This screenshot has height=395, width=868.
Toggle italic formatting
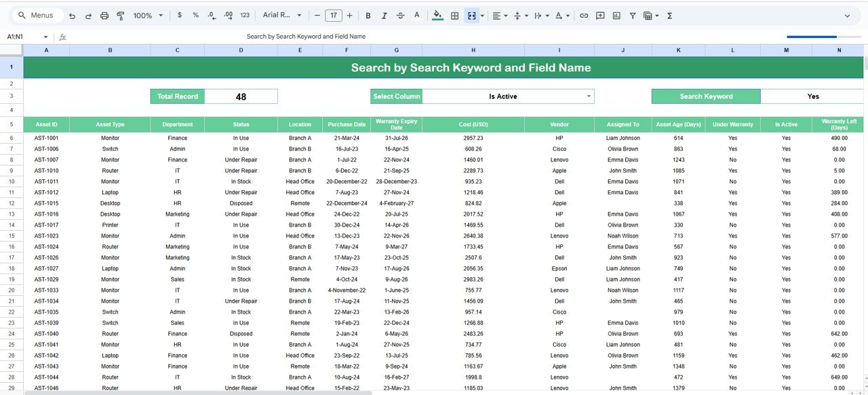click(x=384, y=15)
